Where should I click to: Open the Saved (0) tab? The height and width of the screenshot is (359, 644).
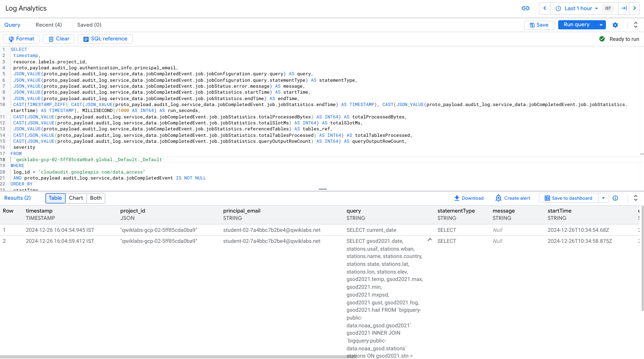click(x=89, y=25)
